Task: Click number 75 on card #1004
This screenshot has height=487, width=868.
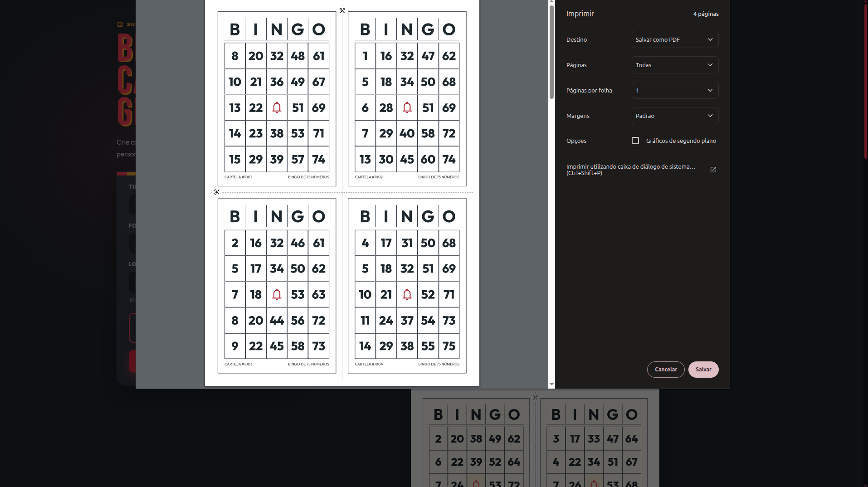Action: 449,346
